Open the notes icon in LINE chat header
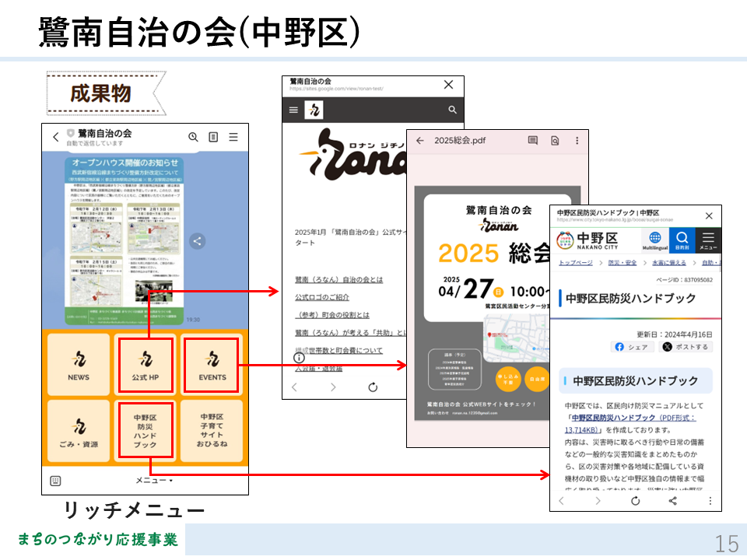Screen dimensions: 747x560 (x=213, y=137)
